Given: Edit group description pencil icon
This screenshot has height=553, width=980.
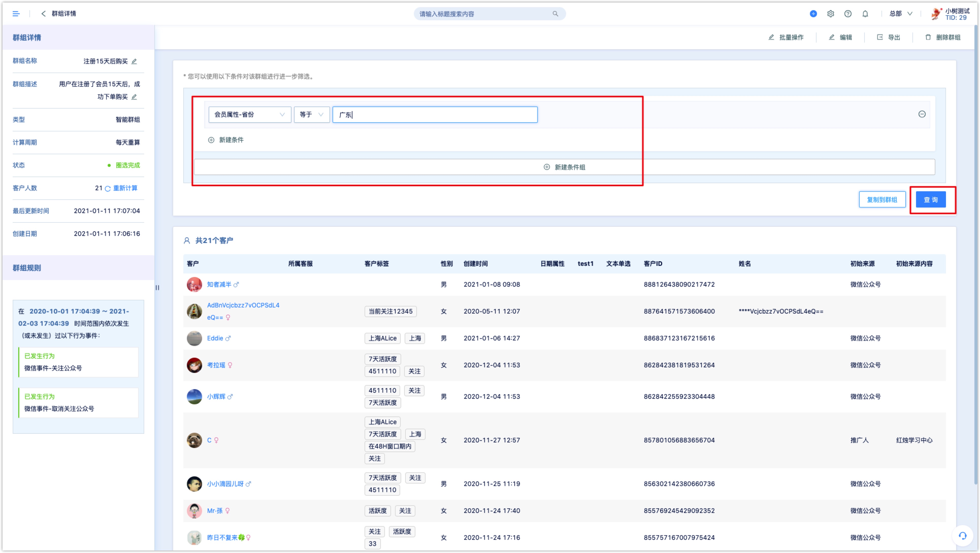Looking at the screenshot, I should 134,97.
